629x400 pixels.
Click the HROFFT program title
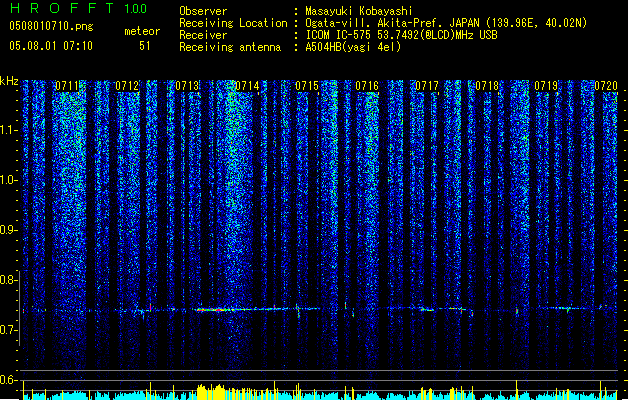(x=62, y=8)
